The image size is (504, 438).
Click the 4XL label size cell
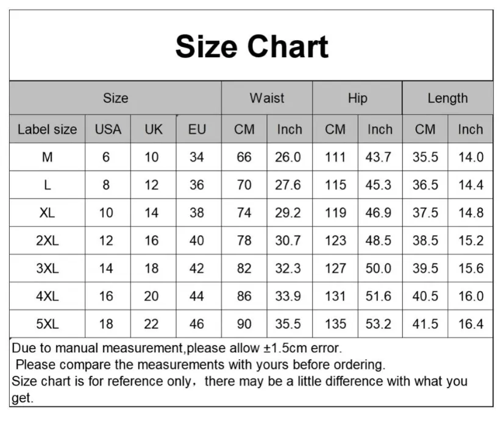click(x=48, y=296)
